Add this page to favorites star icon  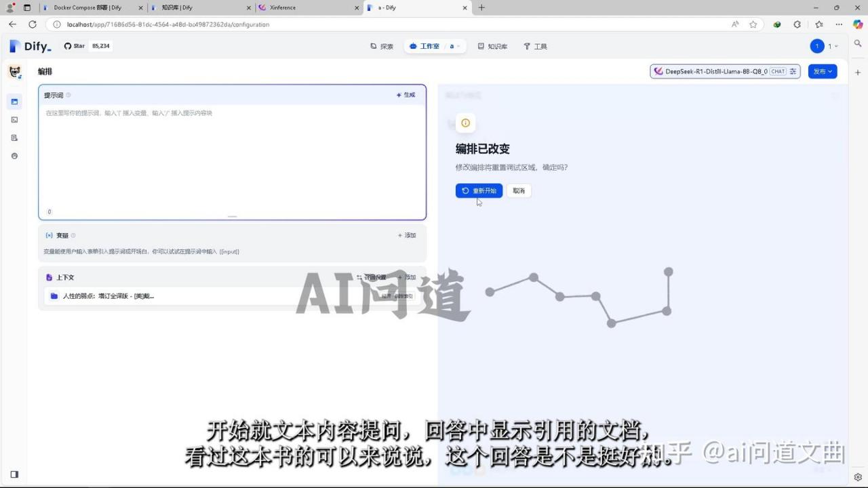point(753,24)
